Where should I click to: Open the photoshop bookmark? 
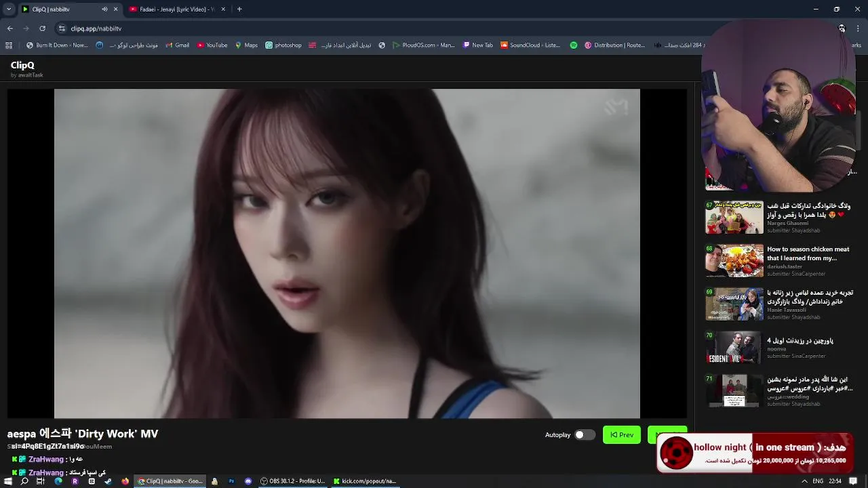[x=283, y=45]
